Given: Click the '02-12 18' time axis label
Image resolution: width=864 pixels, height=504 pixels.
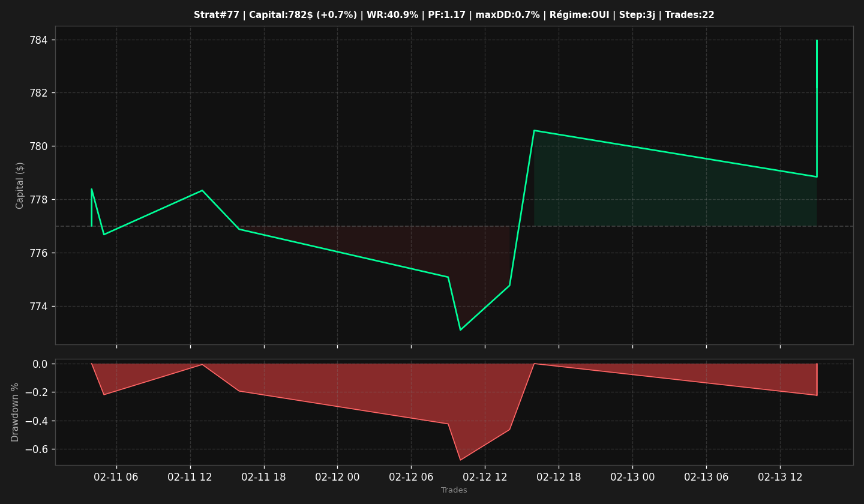Looking at the screenshot, I should (x=559, y=477).
